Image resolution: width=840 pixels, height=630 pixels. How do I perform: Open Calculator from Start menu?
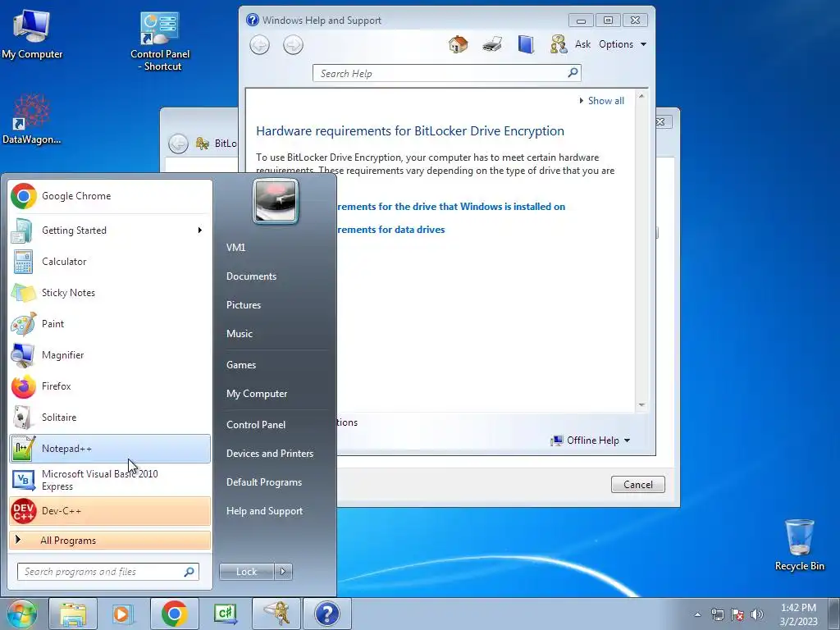pyautogui.click(x=110, y=262)
